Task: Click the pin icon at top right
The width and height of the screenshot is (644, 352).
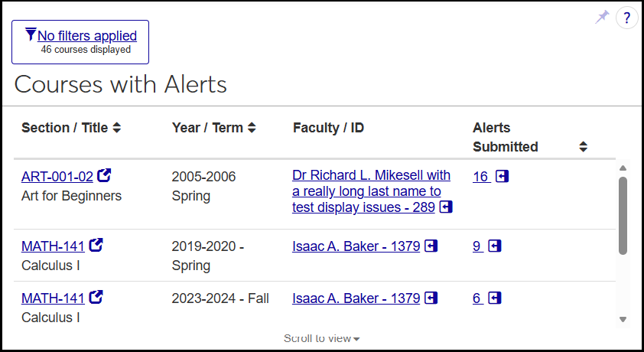Action: pos(602,18)
